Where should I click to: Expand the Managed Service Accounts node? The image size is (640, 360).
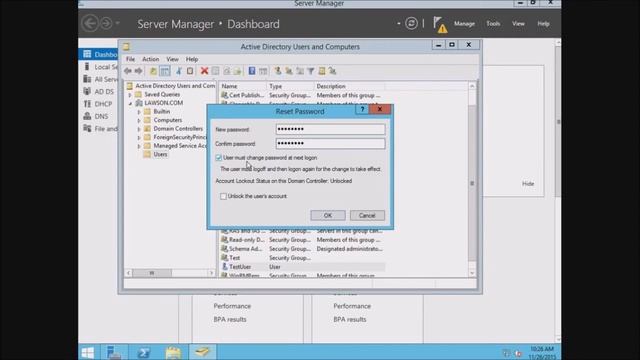coord(139,146)
